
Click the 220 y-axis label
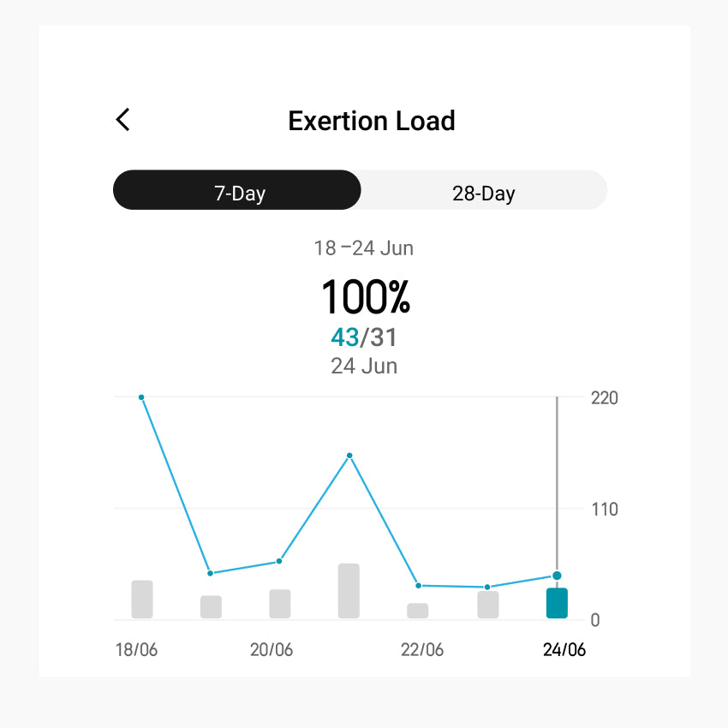click(x=605, y=398)
